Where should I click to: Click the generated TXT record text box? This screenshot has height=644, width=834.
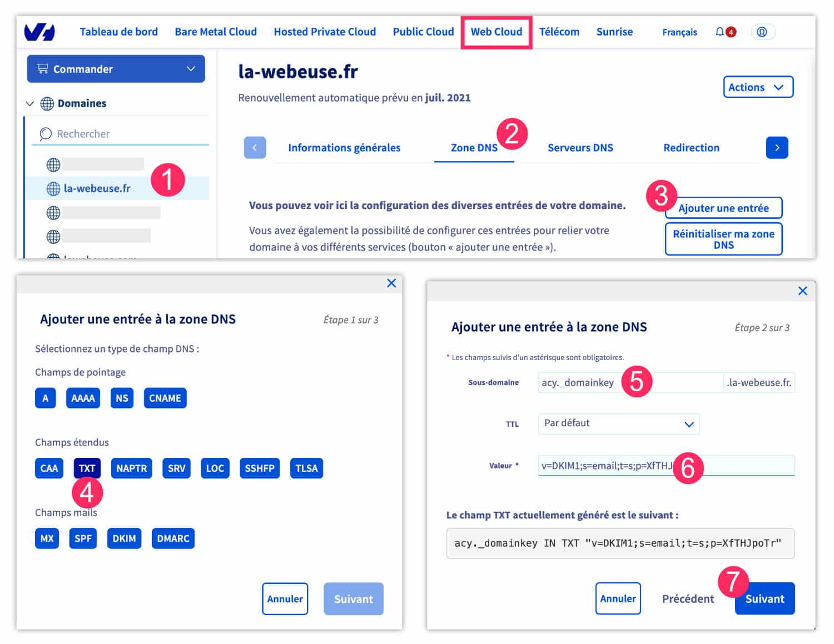tap(620, 543)
